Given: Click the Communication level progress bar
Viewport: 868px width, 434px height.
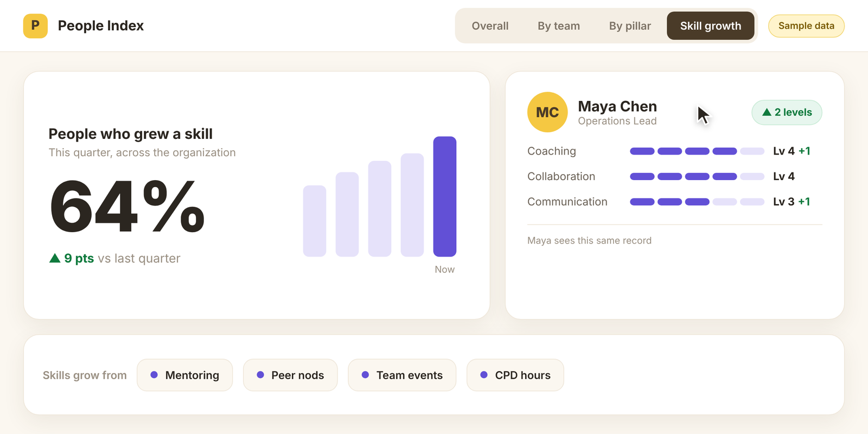Looking at the screenshot, I should [697, 202].
